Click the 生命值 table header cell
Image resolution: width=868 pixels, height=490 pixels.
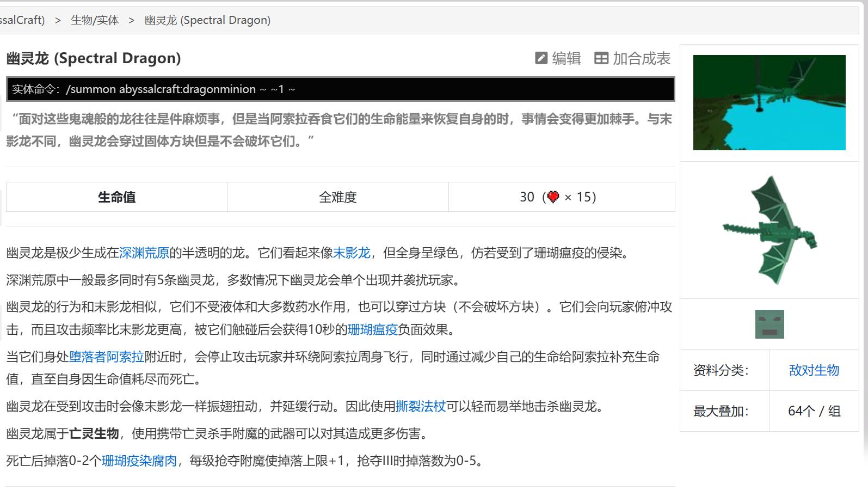pos(116,197)
